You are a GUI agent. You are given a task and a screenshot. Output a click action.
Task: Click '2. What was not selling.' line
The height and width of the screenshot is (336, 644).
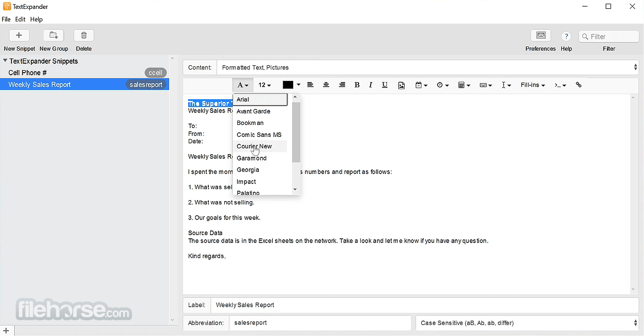221,202
